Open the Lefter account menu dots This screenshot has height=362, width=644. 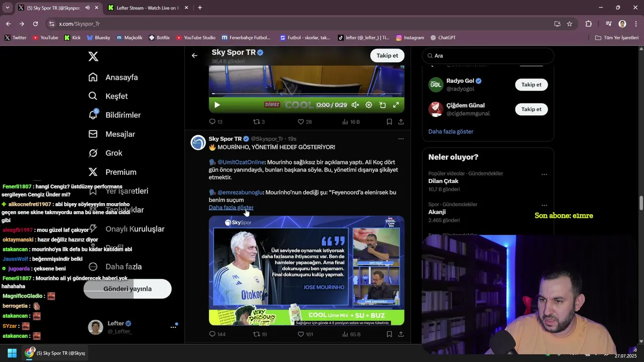click(173, 327)
